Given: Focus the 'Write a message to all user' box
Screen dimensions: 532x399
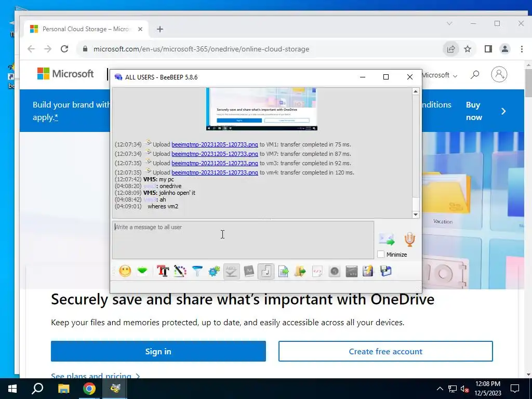Looking at the screenshot, I should (243, 240).
